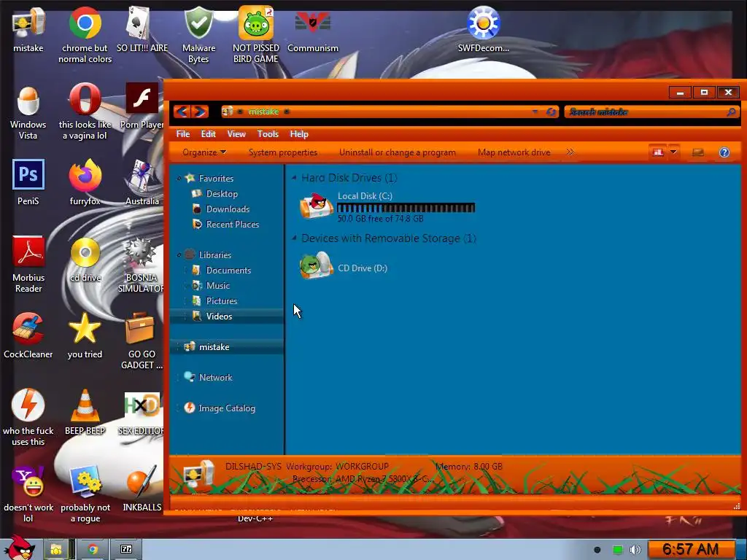Click the angry bird Start button
747x560 pixels.
click(x=19, y=548)
